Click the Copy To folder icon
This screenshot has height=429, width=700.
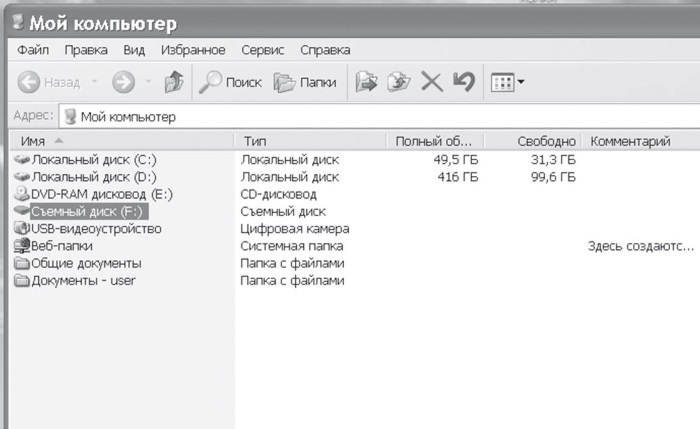(x=398, y=82)
